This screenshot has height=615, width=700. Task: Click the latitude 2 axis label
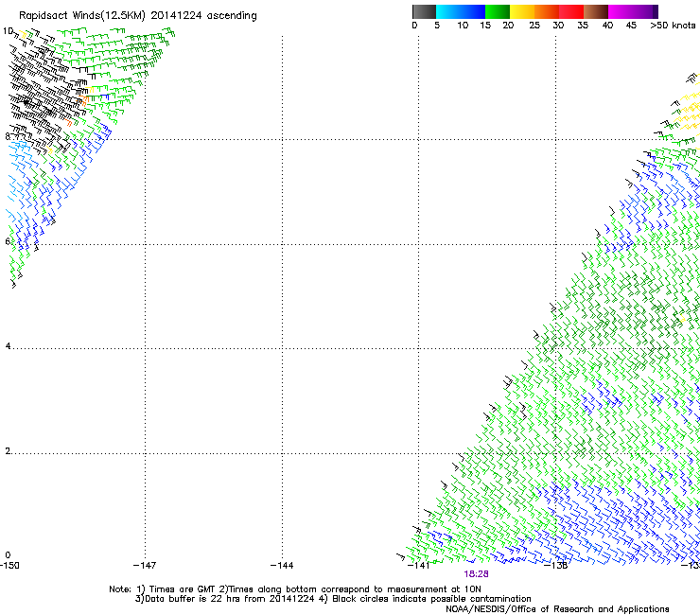click(8, 451)
